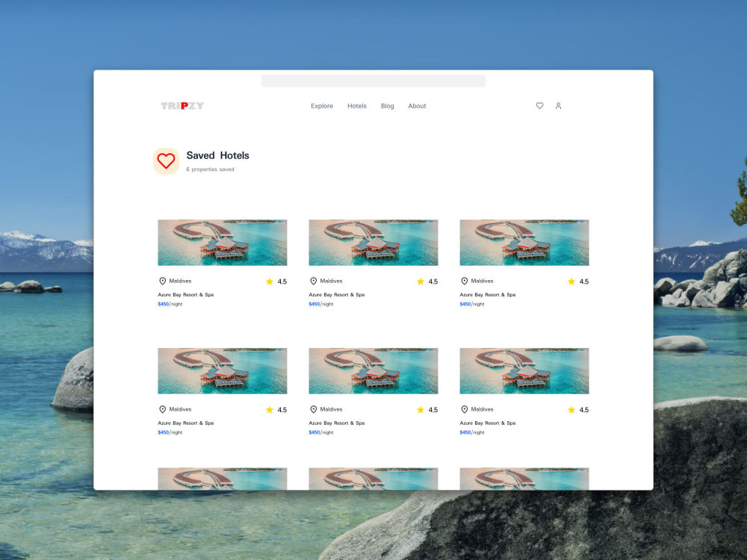Click the rating star in first-row left card
747x560 pixels.
[x=270, y=281]
